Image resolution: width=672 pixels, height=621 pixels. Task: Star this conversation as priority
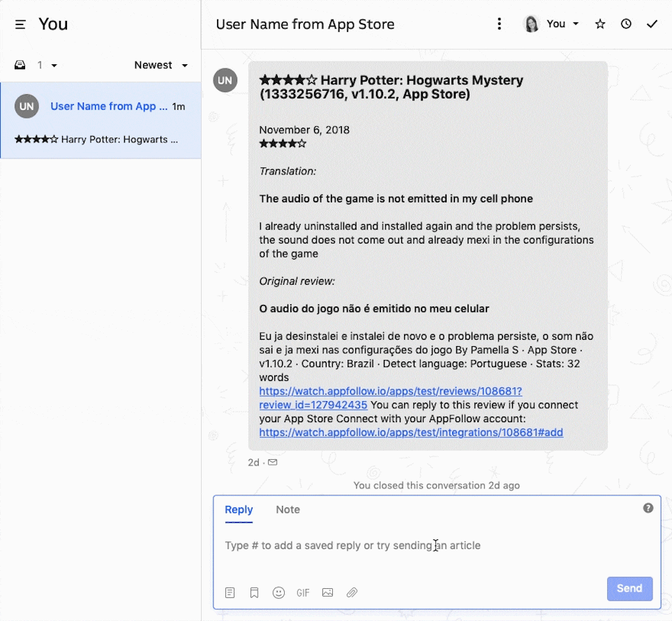coord(600,24)
